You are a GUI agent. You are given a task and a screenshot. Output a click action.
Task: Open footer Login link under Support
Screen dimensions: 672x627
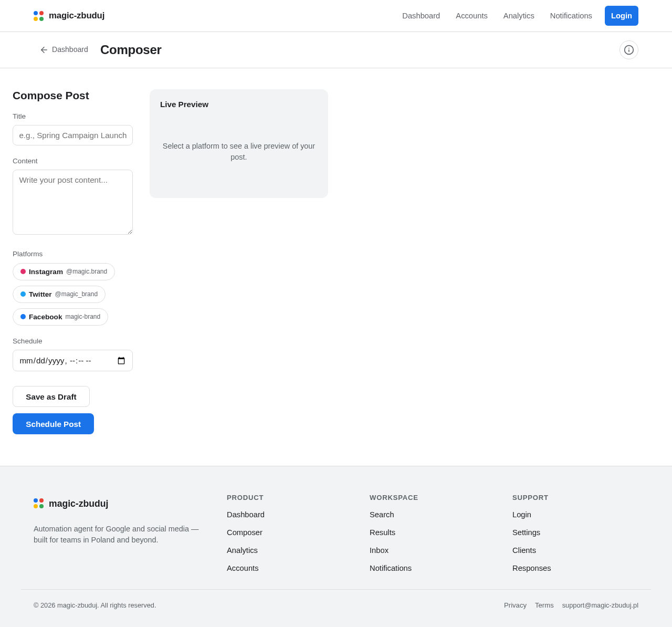click(x=522, y=515)
